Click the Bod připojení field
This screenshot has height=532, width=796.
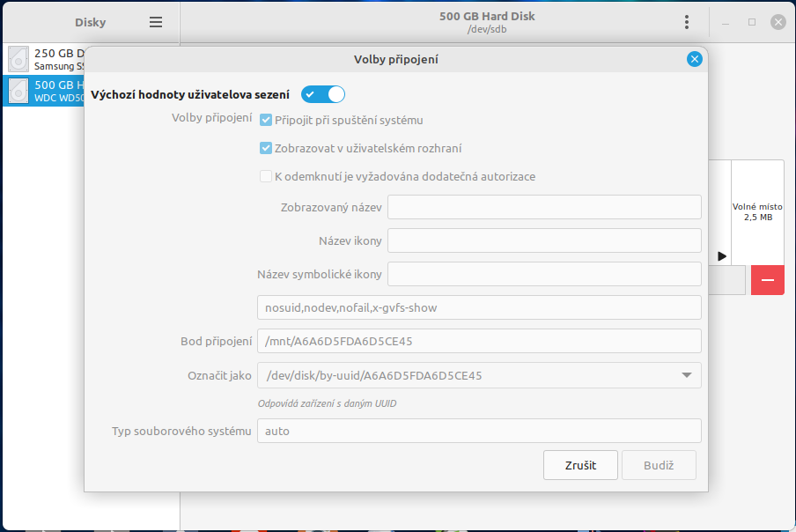coord(479,341)
